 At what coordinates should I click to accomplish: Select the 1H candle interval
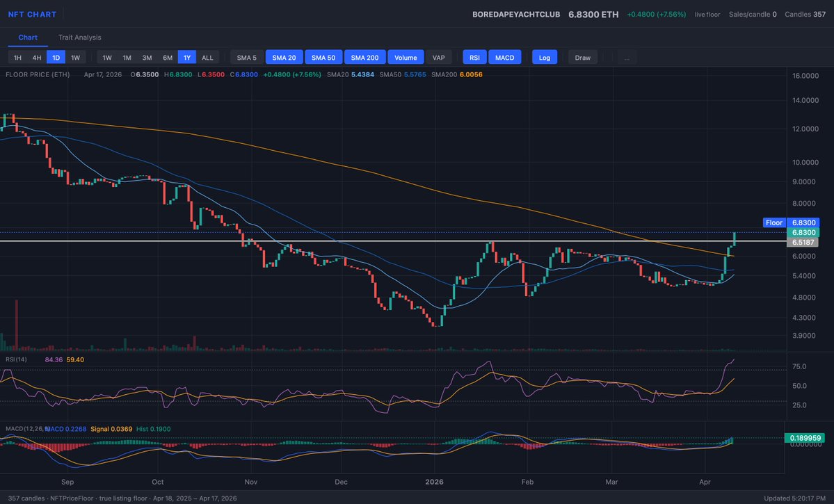17,58
